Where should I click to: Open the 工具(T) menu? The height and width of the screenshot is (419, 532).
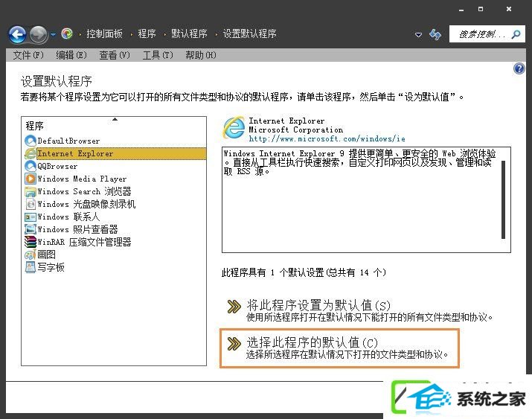click(158, 55)
